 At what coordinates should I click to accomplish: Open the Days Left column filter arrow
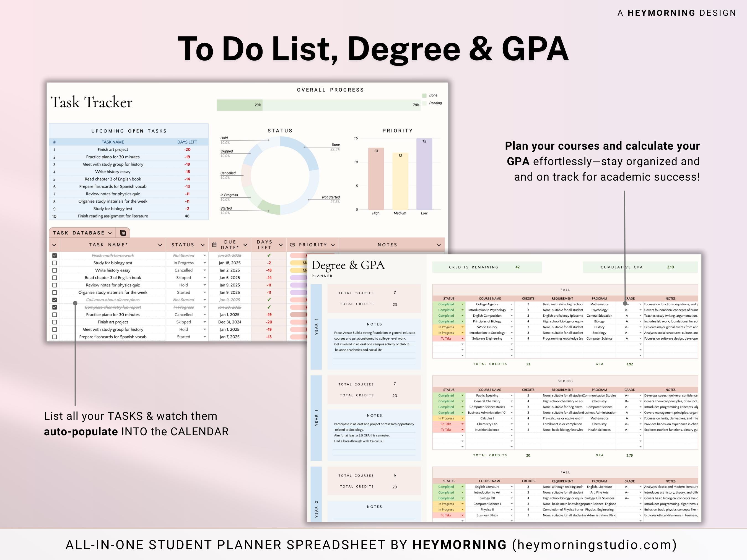click(x=281, y=245)
